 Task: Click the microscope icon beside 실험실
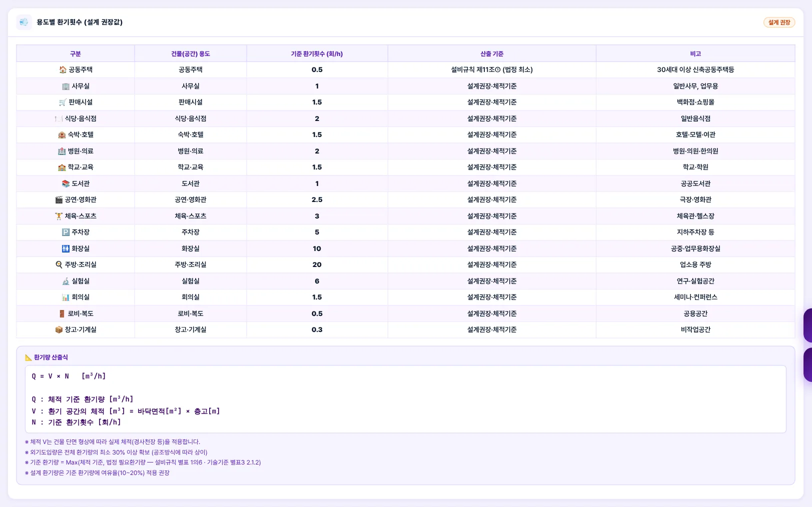point(66,281)
